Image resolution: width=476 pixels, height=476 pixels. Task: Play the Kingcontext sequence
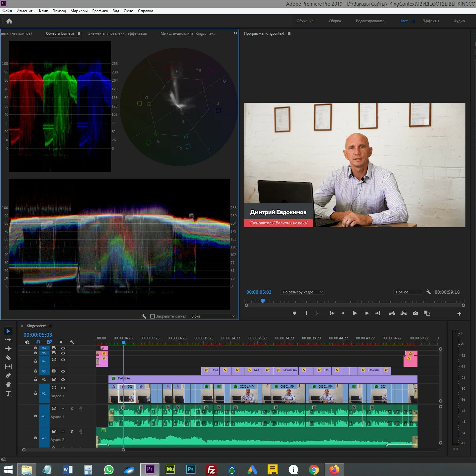355,313
